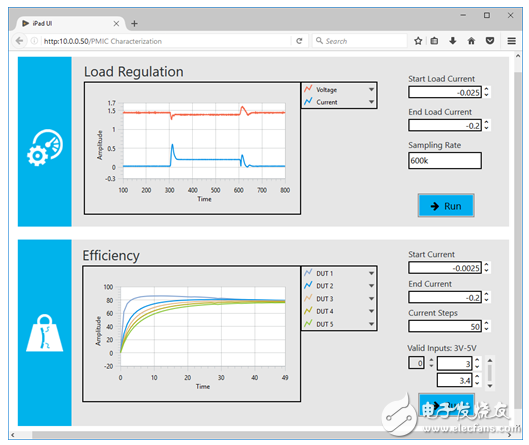Open the Pocket shield icon
This screenshot has width=529, height=445.
click(490, 41)
